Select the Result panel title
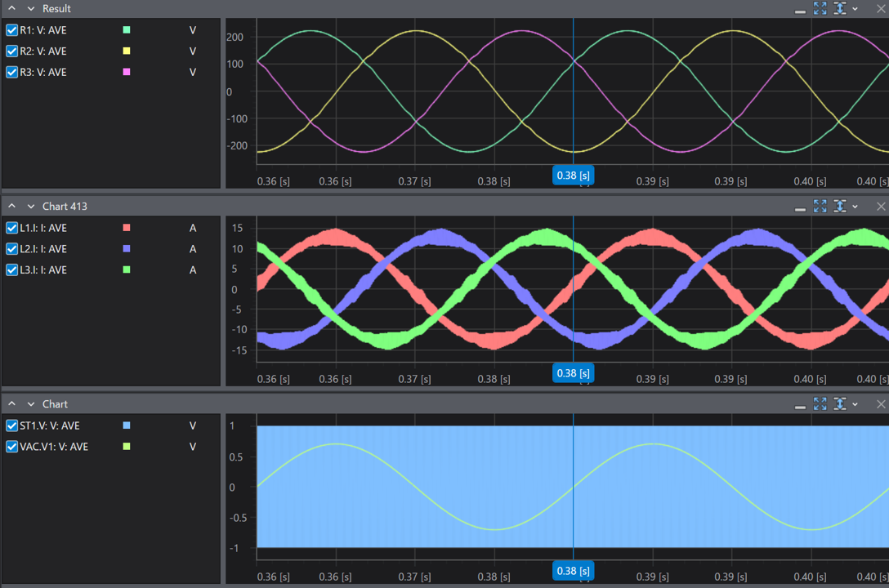Image resolution: width=889 pixels, height=588 pixels. (56, 9)
